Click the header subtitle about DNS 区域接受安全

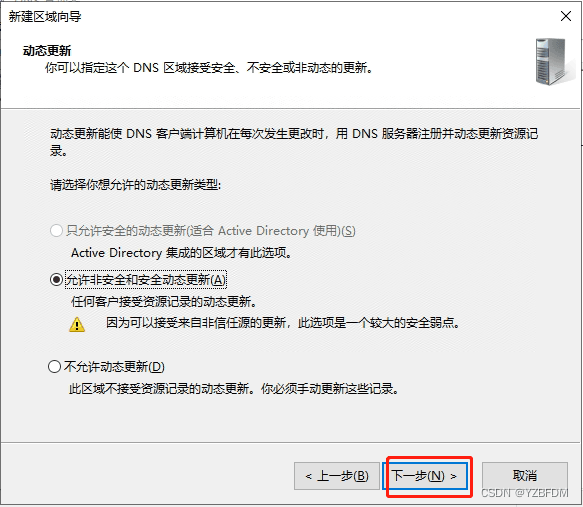click(209, 68)
